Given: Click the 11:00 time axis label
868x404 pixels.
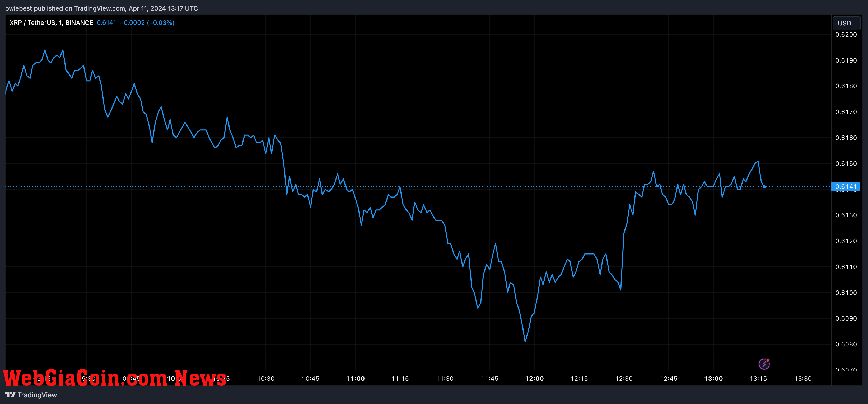Looking at the screenshot, I should pyautogui.click(x=355, y=378).
